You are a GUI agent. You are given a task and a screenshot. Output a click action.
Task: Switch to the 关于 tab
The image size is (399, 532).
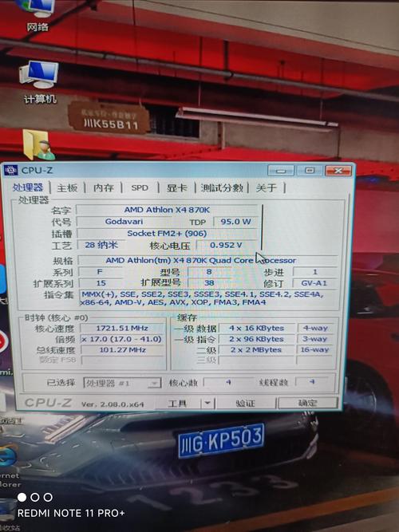click(x=267, y=187)
